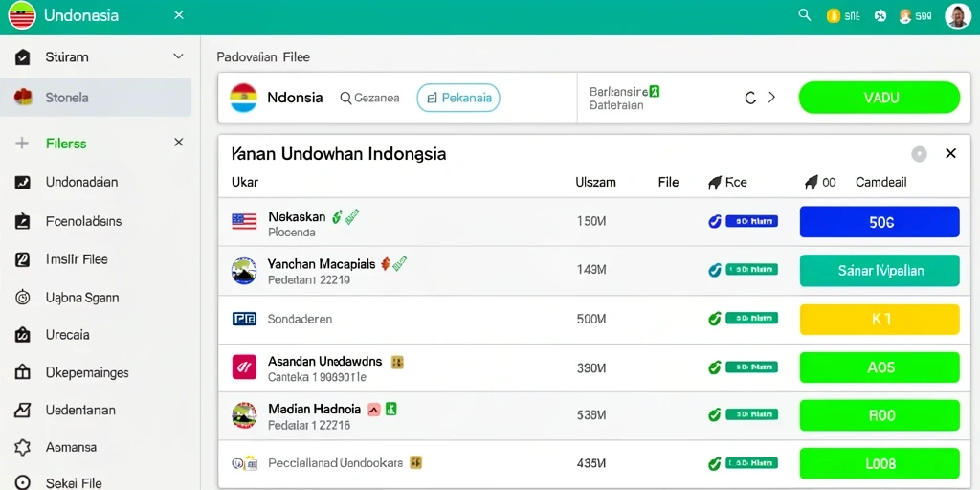
Task: Close the Filerss section
Action: [x=179, y=143]
